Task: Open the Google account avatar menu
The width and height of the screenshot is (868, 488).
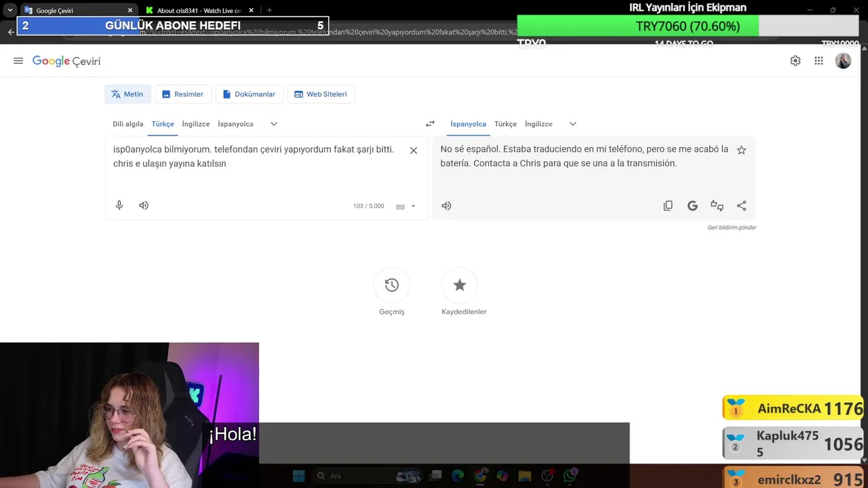Action: coord(843,61)
